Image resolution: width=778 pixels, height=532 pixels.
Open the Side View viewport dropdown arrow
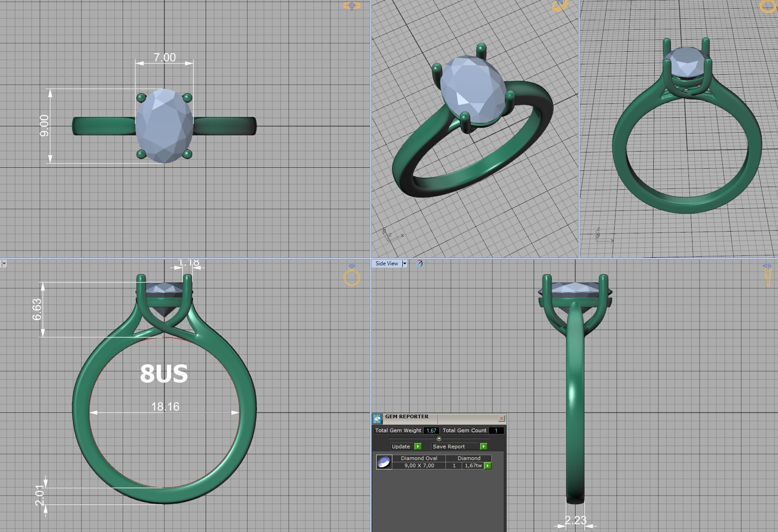click(x=404, y=264)
